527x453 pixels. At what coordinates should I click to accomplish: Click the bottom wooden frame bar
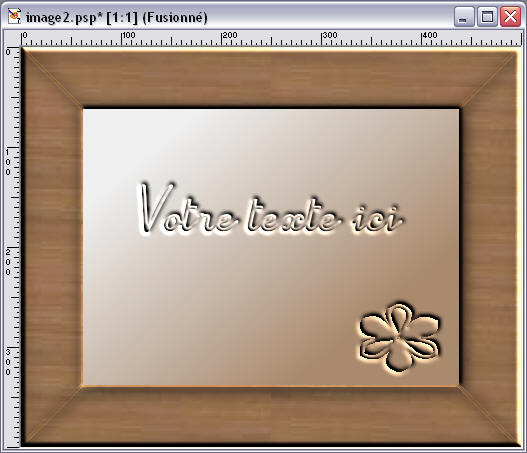coord(270,416)
